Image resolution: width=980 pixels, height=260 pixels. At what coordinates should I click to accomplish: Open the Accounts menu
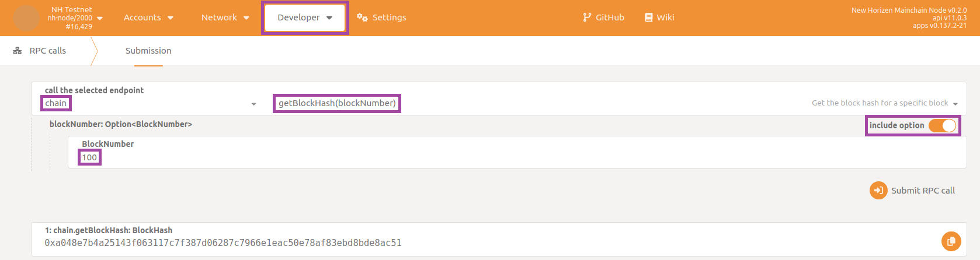(148, 17)
